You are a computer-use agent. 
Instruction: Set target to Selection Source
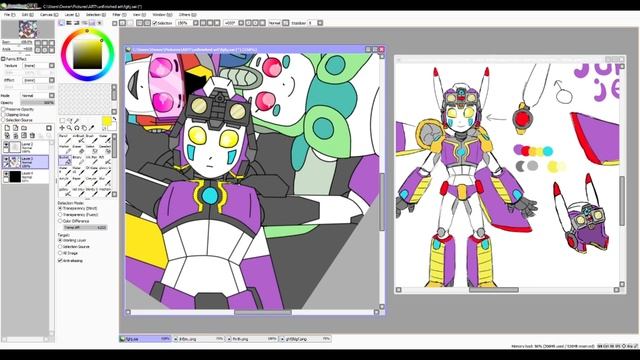(60, 247)
